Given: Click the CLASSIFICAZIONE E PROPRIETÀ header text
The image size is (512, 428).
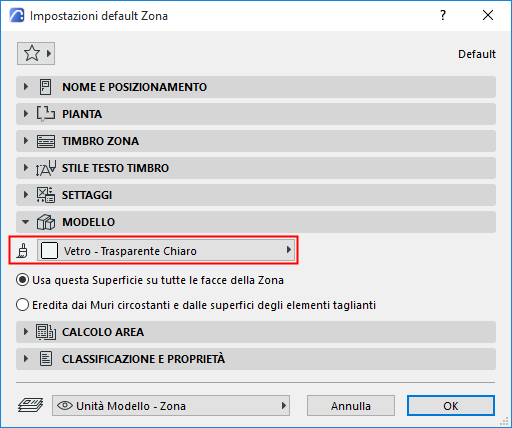Looking at the screenshot, I should tap(143, 359).
